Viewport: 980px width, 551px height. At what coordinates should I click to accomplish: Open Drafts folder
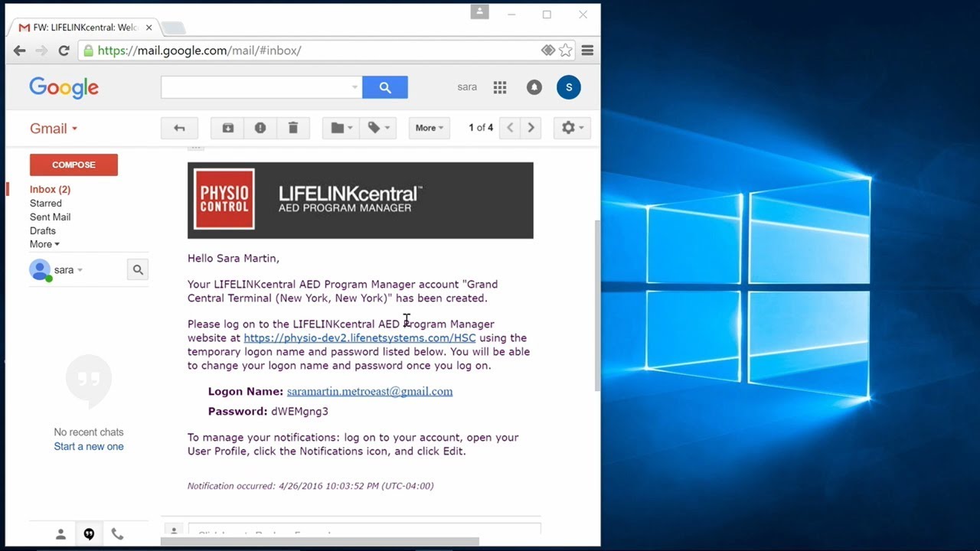click(43, 230)
